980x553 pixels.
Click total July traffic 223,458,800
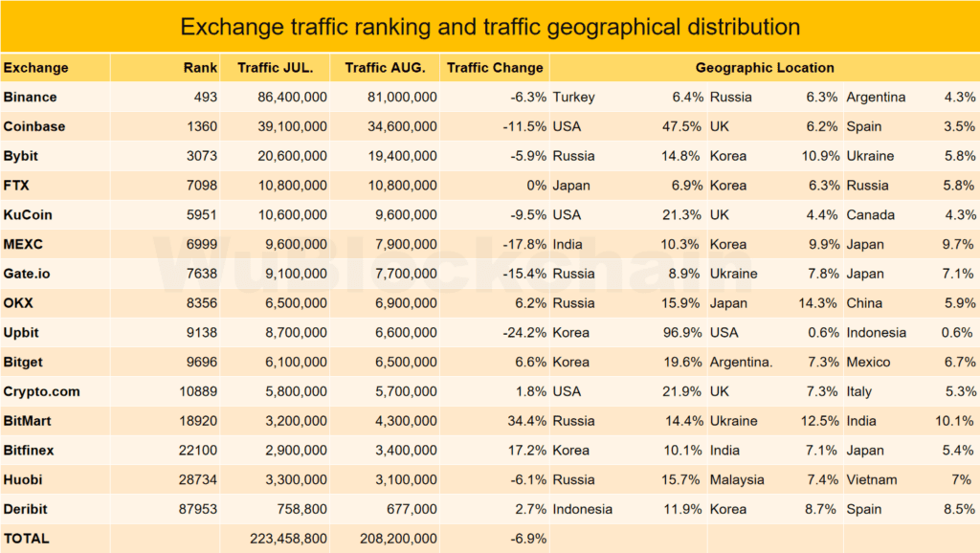coord(289,538)
